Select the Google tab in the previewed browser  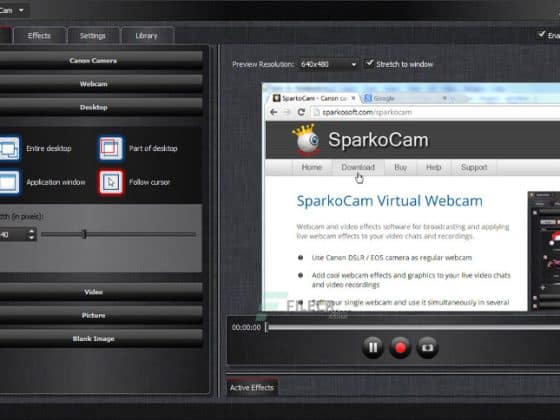tap(404, 98)
